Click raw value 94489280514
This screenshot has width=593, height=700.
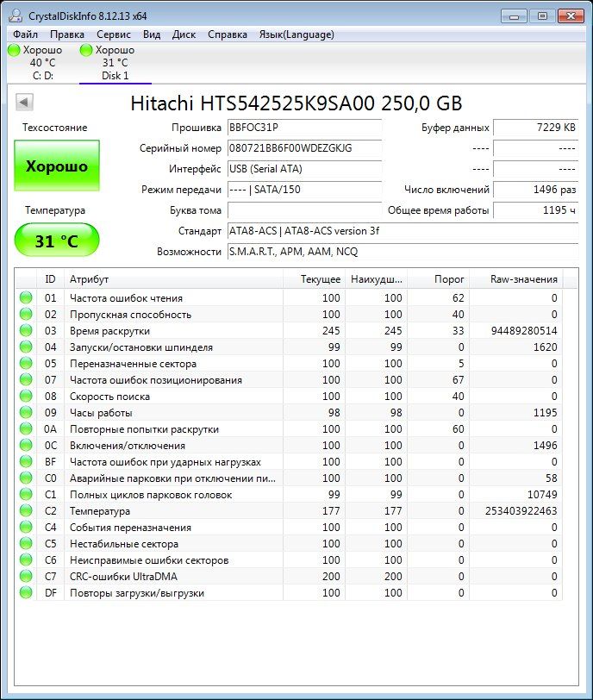(x=524, y=331)
